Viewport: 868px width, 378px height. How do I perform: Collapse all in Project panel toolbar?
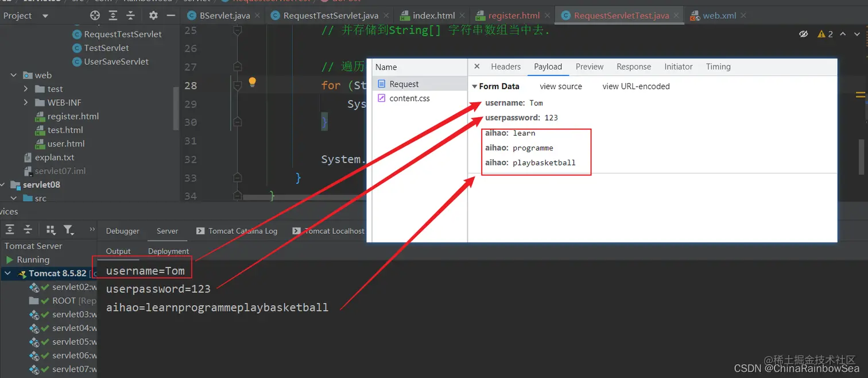click(131, 16)
